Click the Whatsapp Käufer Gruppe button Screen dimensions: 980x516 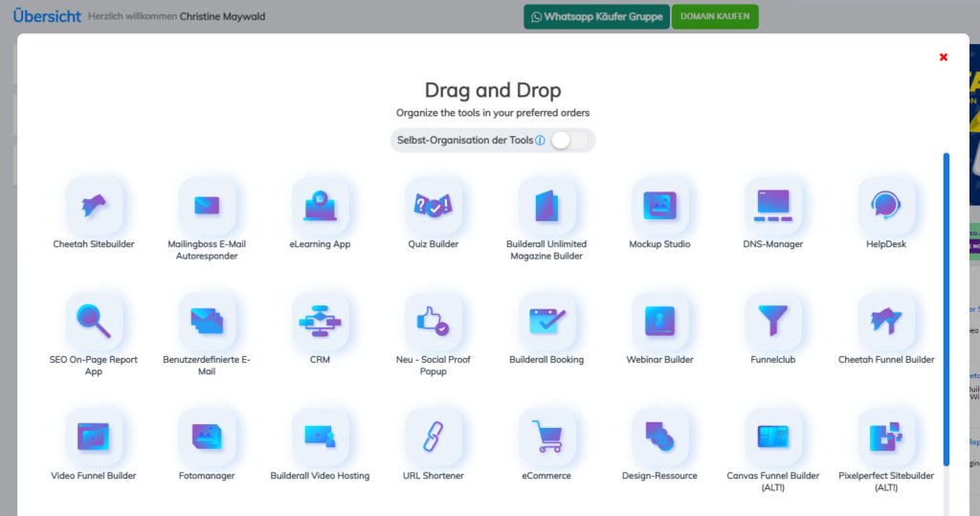click(596, 16)
